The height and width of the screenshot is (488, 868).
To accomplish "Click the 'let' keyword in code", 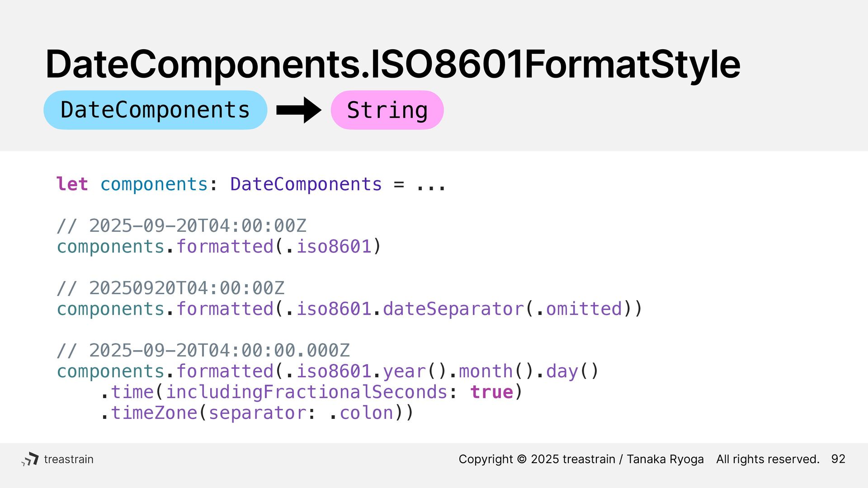I will point(72,184).
